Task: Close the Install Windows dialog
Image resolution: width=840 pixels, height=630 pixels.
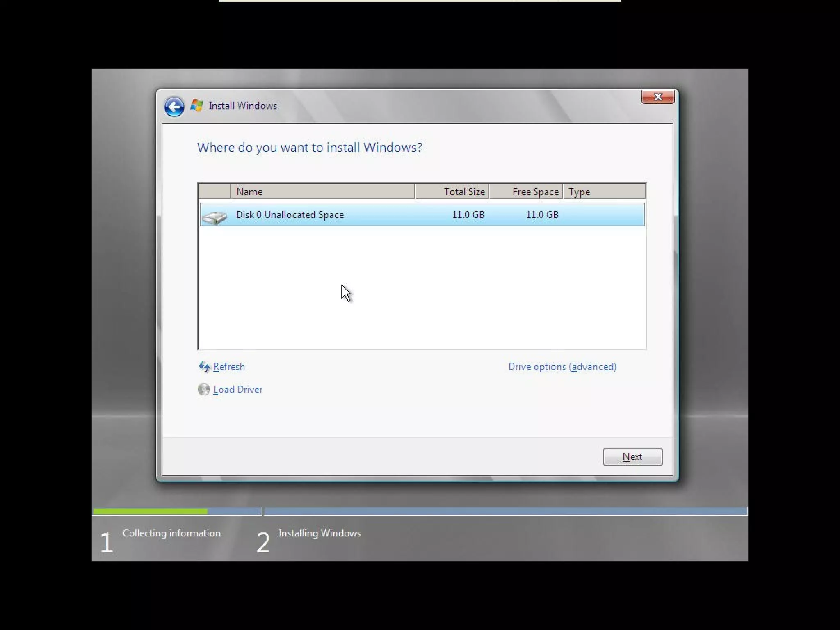Action: coord(657,97)
